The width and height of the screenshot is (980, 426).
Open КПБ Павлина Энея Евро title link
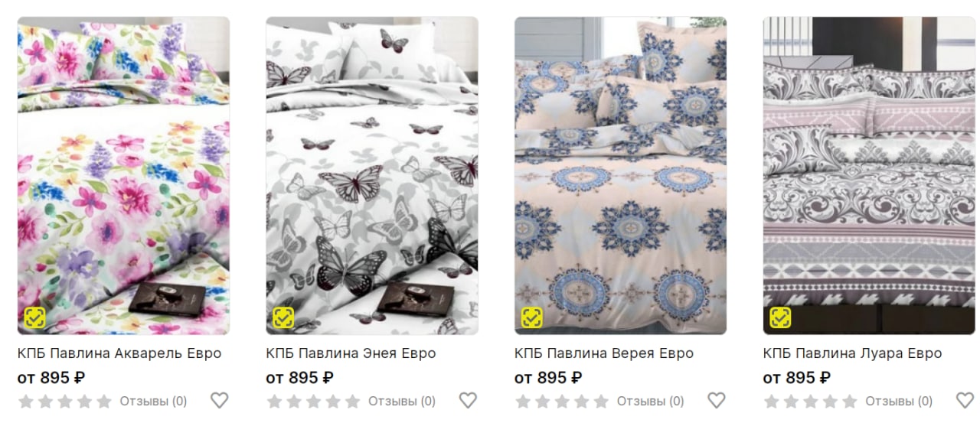pos(351,353)
